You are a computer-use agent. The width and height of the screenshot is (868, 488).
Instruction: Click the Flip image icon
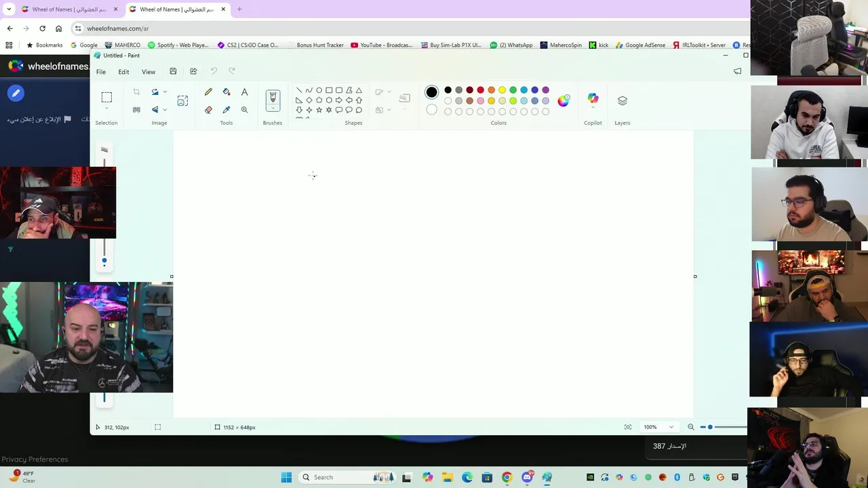155,110
